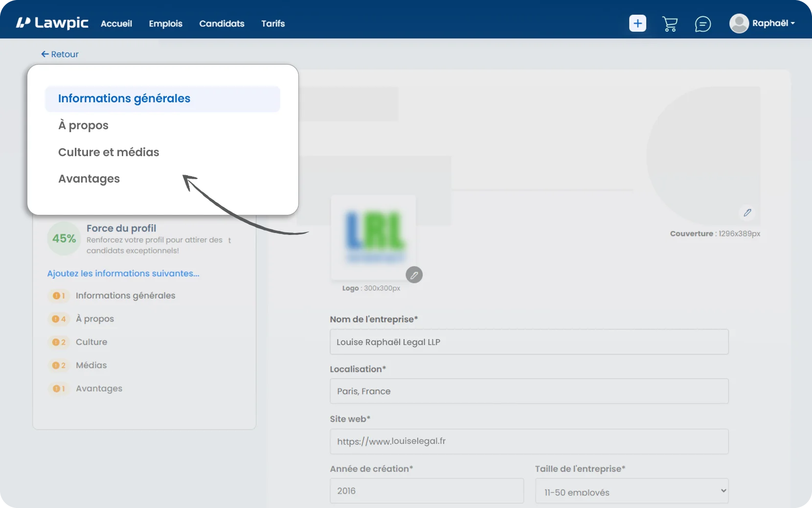Screen dimensions: 812x508
Task: Click the Nom de l'entreprise field
Action: point(529,342)
